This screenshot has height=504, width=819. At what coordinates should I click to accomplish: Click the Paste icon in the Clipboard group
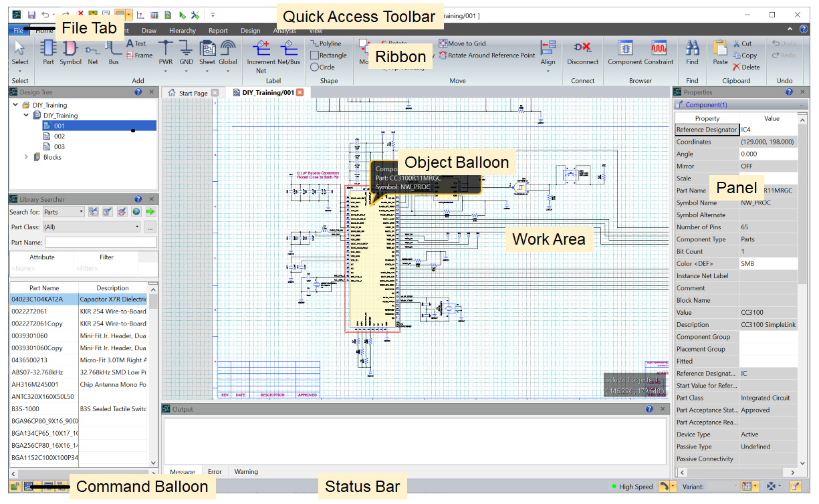click(720, 48)
